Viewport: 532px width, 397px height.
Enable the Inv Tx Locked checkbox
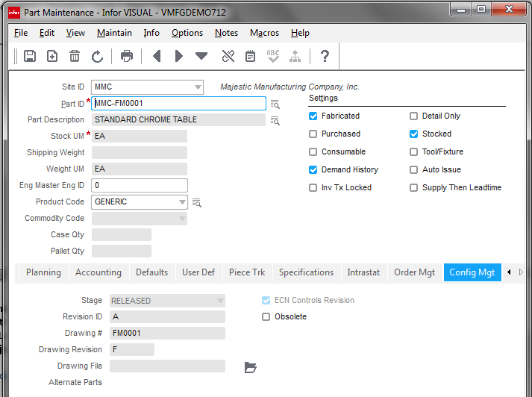[x=313, y=187]
